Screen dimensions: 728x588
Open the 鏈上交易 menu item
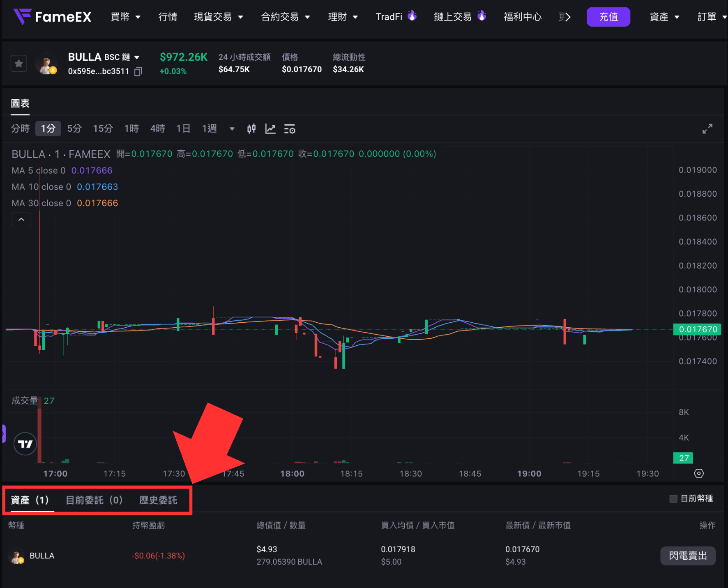click(453, 17)
